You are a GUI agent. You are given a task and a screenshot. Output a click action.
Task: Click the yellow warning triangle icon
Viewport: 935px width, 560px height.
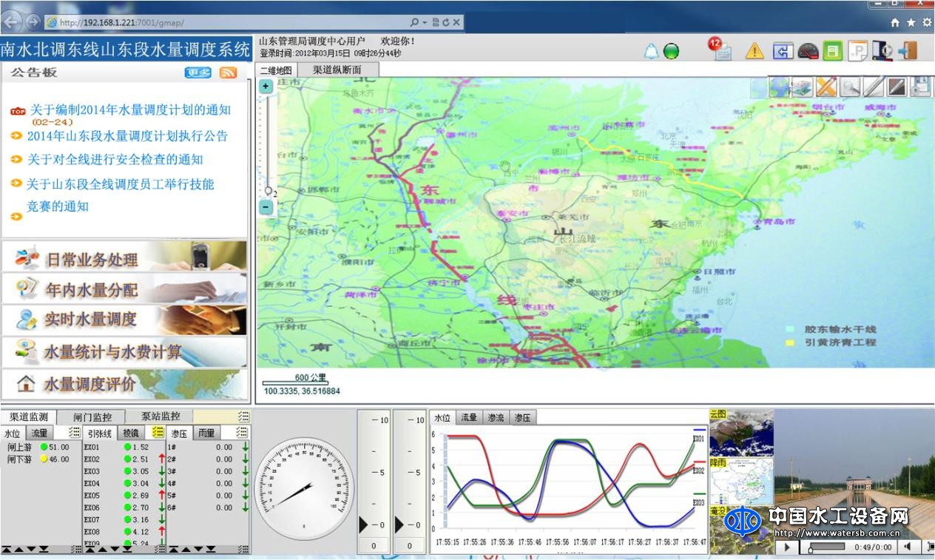click(754, 51)
